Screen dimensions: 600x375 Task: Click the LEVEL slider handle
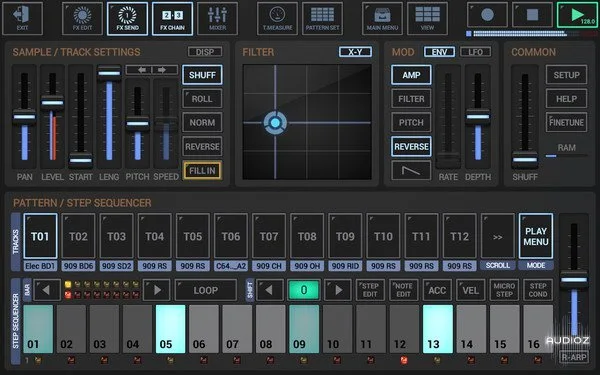[x=52, y=103]
